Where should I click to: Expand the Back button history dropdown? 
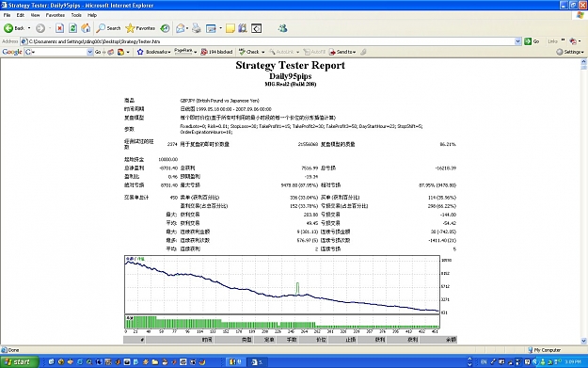pyautogui.click(x=29, y=28)
